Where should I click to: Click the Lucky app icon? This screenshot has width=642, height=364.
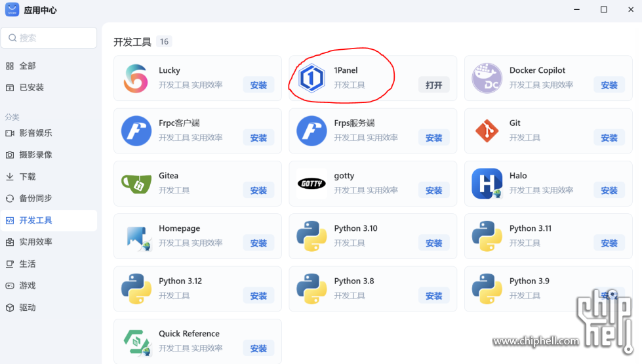click(x=136, y=78)
